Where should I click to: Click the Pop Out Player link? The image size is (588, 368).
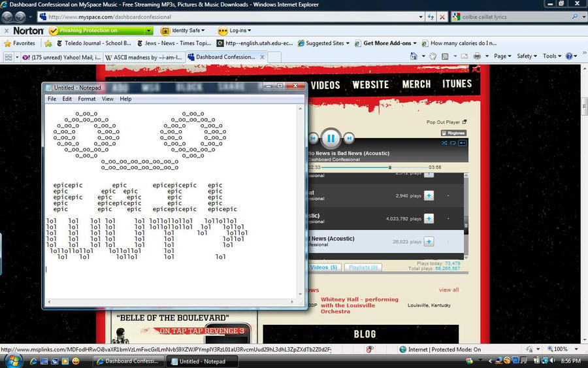(x=446, y=122)
